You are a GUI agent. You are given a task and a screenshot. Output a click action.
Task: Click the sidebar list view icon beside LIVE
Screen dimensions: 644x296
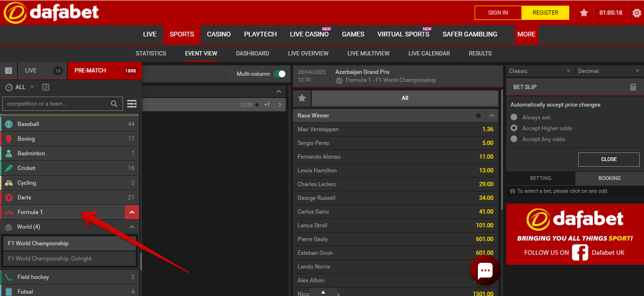9,71
